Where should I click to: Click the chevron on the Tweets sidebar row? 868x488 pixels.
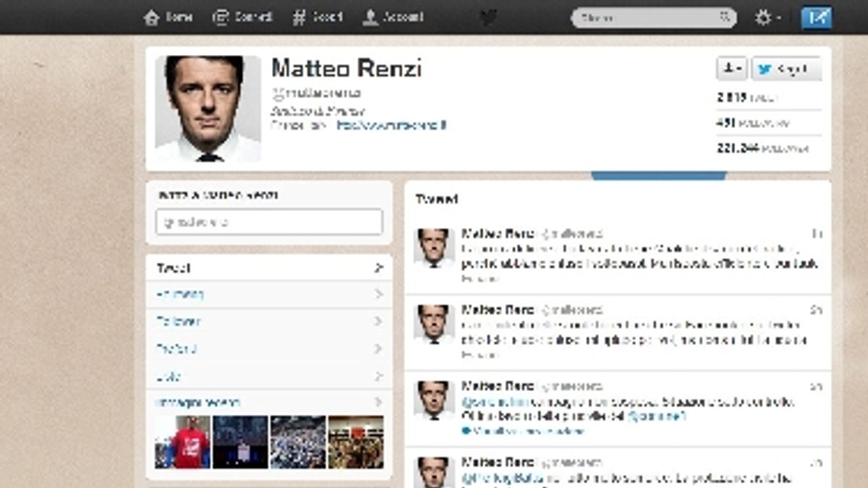[x=378, y=267]
